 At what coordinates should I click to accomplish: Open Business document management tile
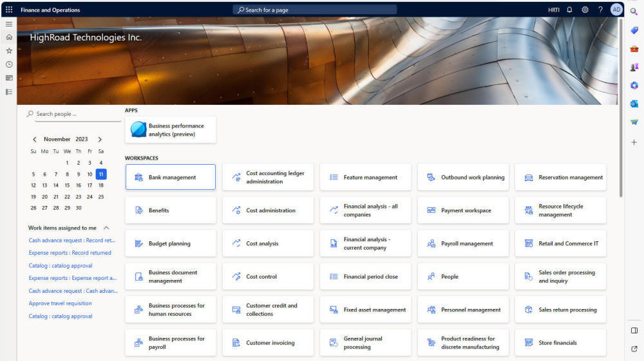(x=171, y=277)
